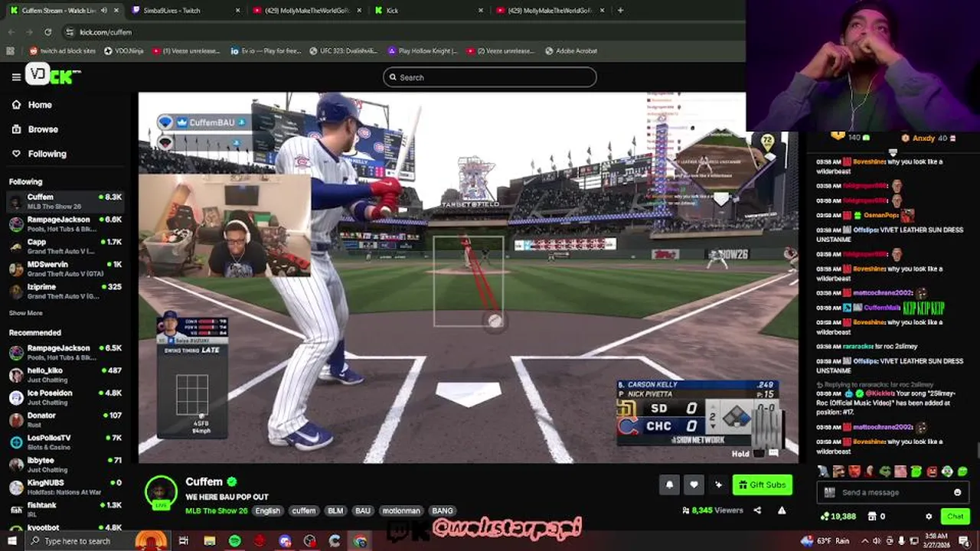This screenshot has width=980, height=551.
Task: Click the heart follow button
Action: 694,484
